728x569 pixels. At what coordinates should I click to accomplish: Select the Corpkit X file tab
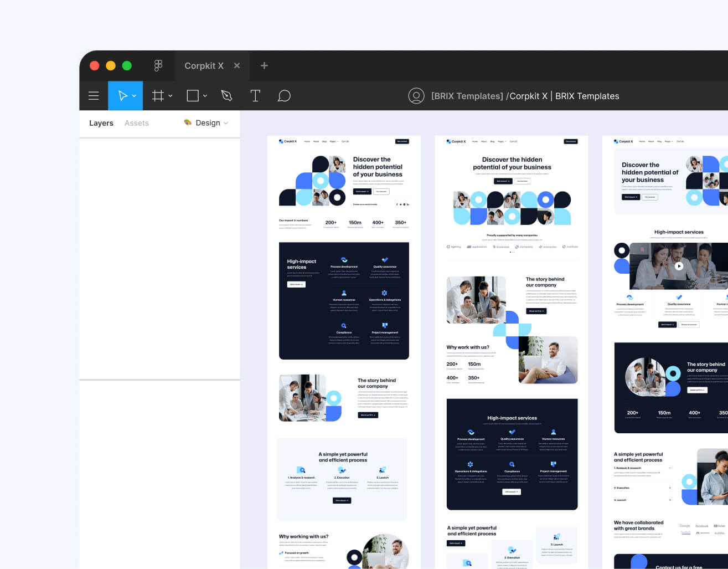pos(204,65)
